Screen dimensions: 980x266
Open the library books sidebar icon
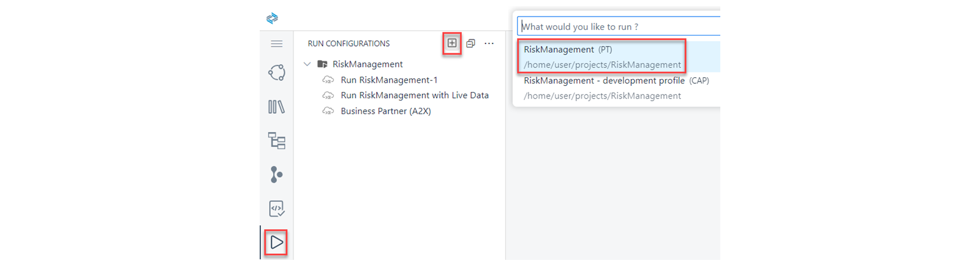pos(277,107)
